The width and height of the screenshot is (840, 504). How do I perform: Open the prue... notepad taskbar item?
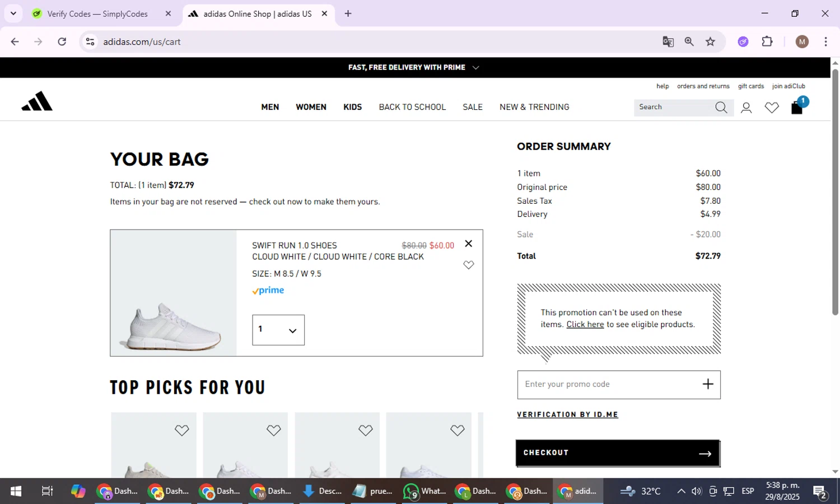click(x=374, y=491)
